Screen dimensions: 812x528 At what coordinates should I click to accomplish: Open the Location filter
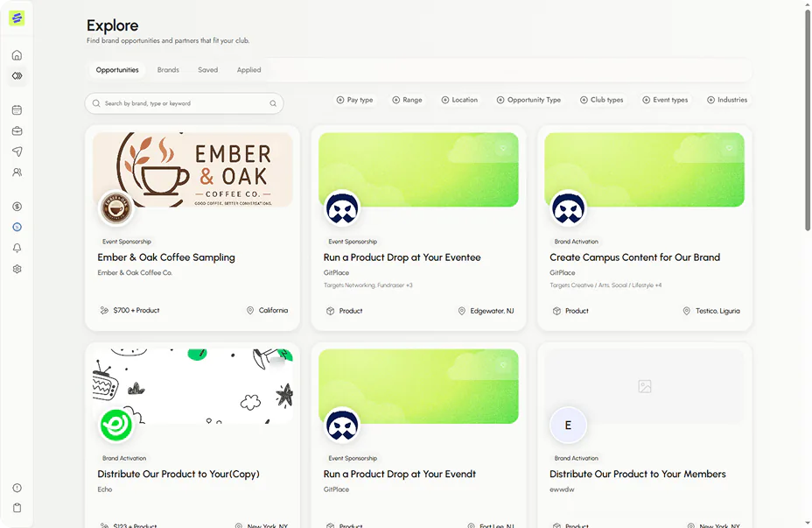pyautogui.click(x=459, y=100)
